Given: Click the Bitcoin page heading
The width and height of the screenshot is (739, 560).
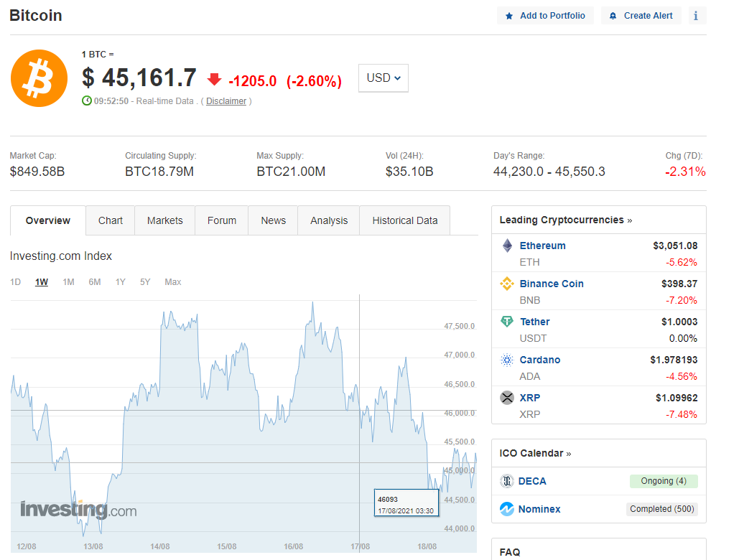Looking at the screenshot, I should [36, 16].
